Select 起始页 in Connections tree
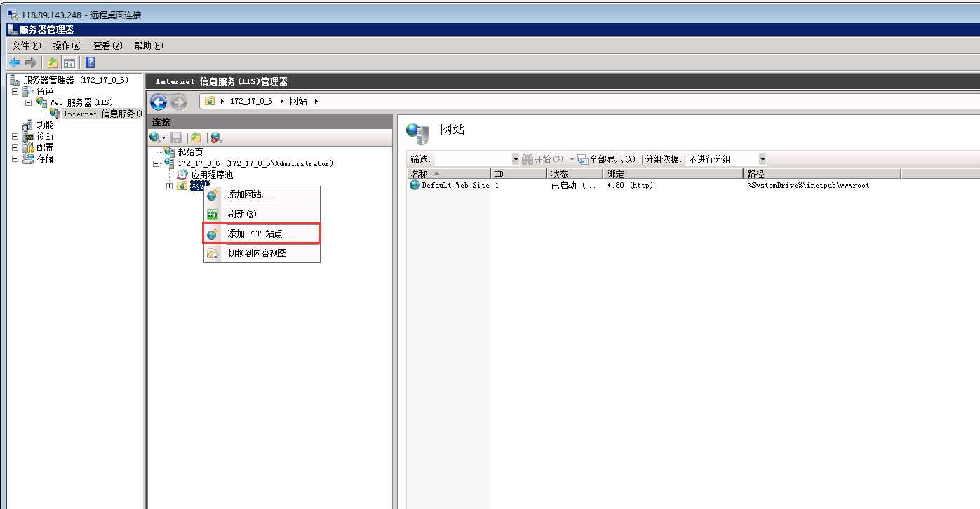Screen dimensions: 980x509 [x=190, y=152]
